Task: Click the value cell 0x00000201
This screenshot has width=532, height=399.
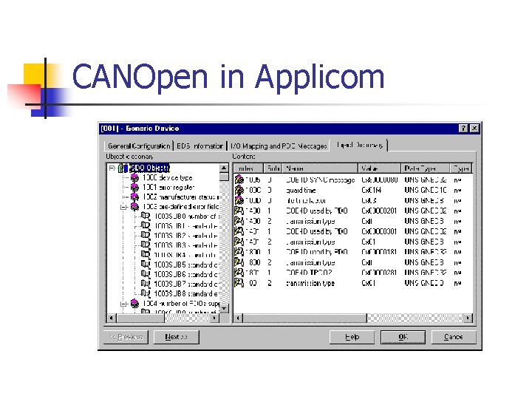Action: coord(379,211)
